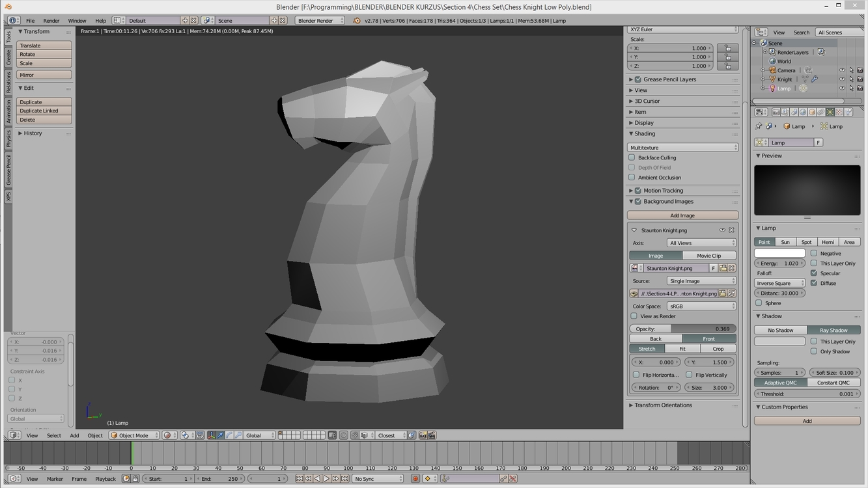Screen dimensions: 868x488
Task: Open the Render menu in the top bar
Action: click(x=51, y=20)
